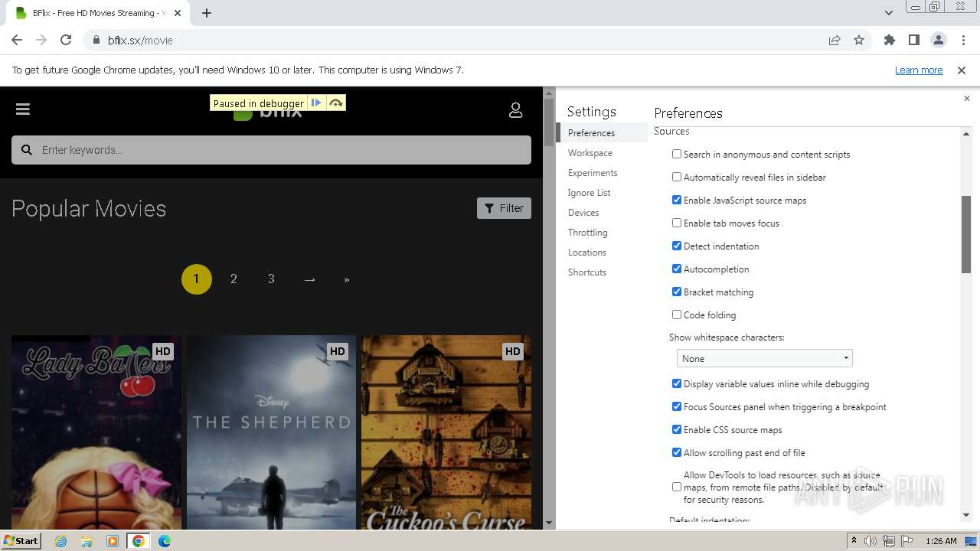Click the Chrome taskbar icon
980x551 pixels.
139,541
